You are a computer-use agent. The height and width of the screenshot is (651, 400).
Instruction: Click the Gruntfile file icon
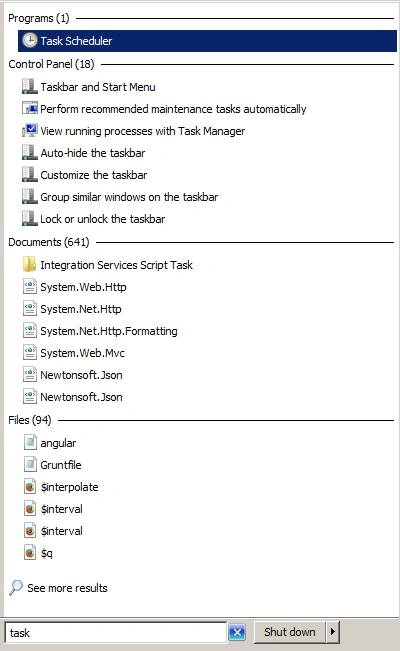coord(29,464)
